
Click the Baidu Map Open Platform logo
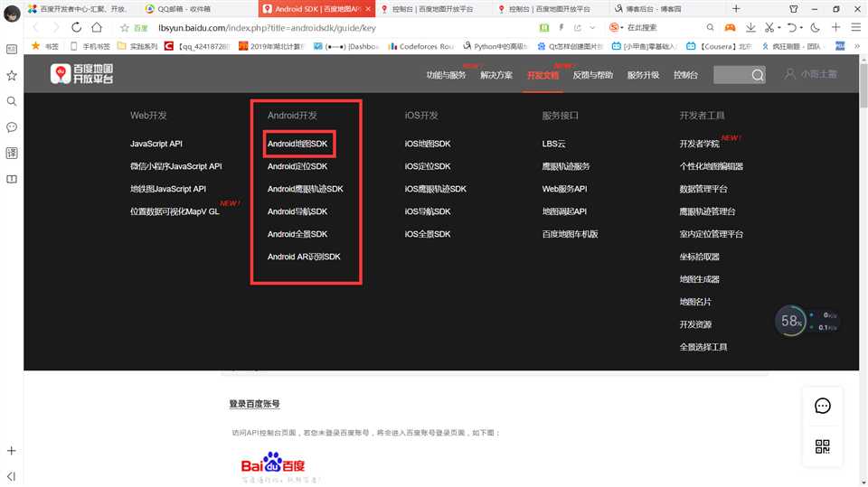click(x=82, y=73)
